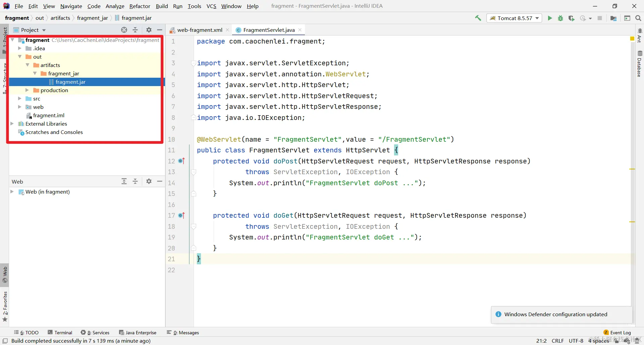Click the info icon in Windows Defender notification

[x=498, y=314]
